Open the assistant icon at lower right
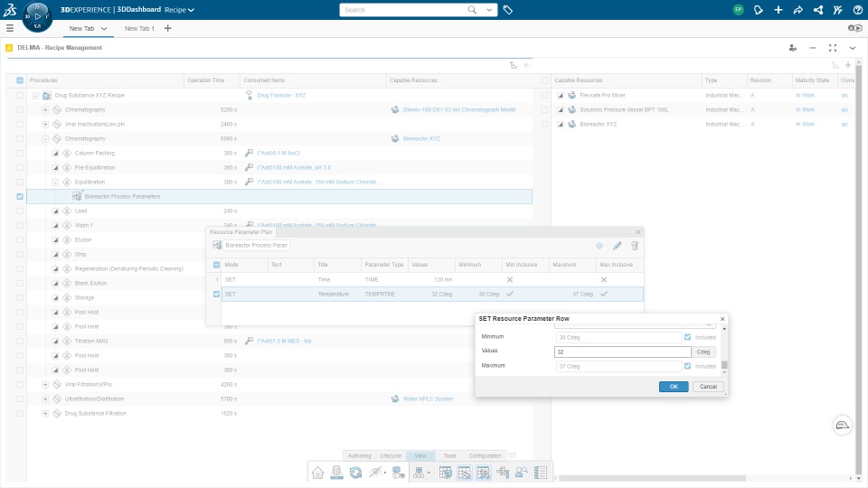This screenshot has height=488, width=868. 843,425
